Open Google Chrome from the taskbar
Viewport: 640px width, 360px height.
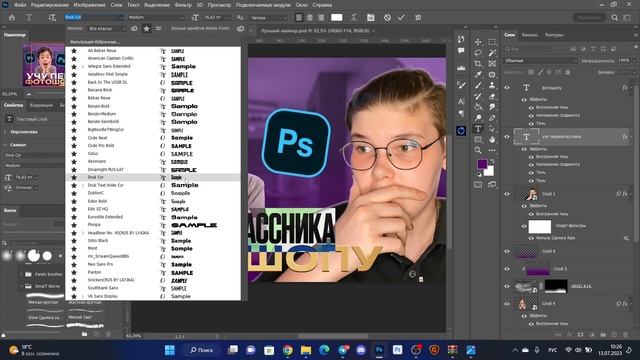pos(288,350)
